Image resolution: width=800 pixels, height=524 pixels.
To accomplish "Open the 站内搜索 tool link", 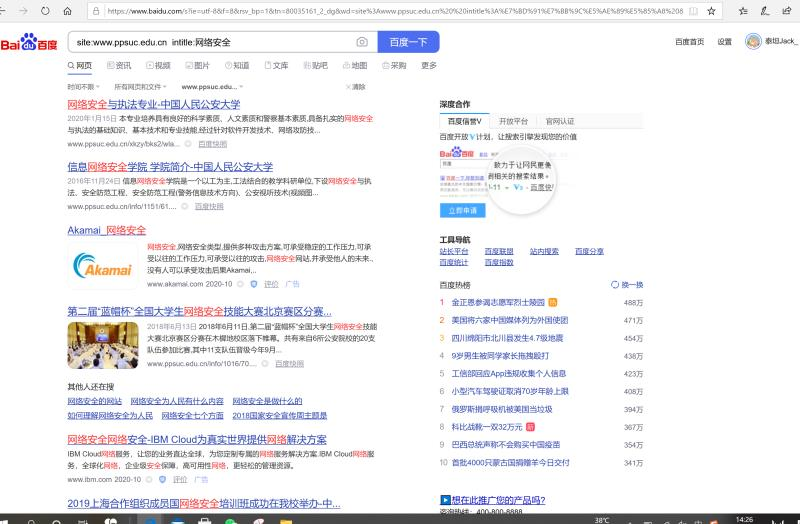I will 544,251.
